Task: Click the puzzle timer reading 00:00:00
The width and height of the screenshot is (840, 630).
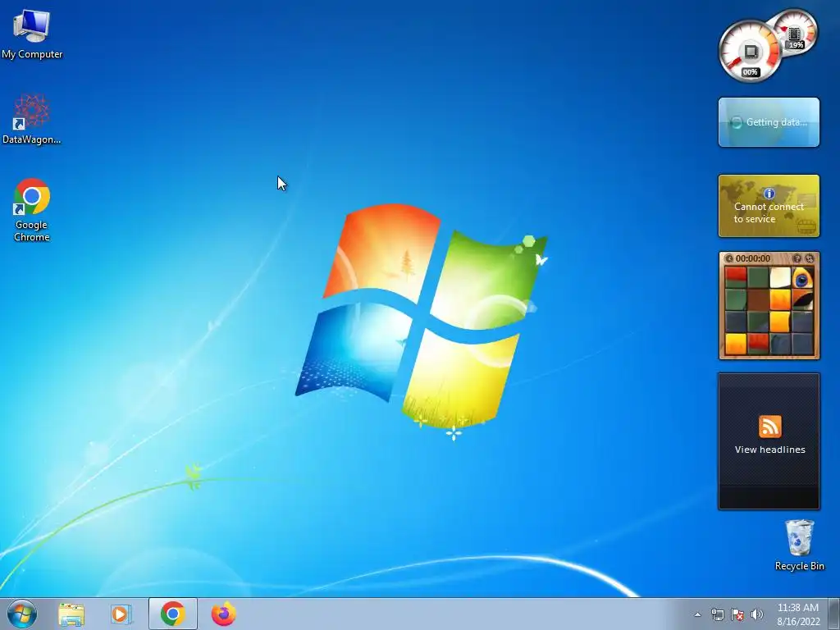Action: pyautogui.click(x=753, y=258)
